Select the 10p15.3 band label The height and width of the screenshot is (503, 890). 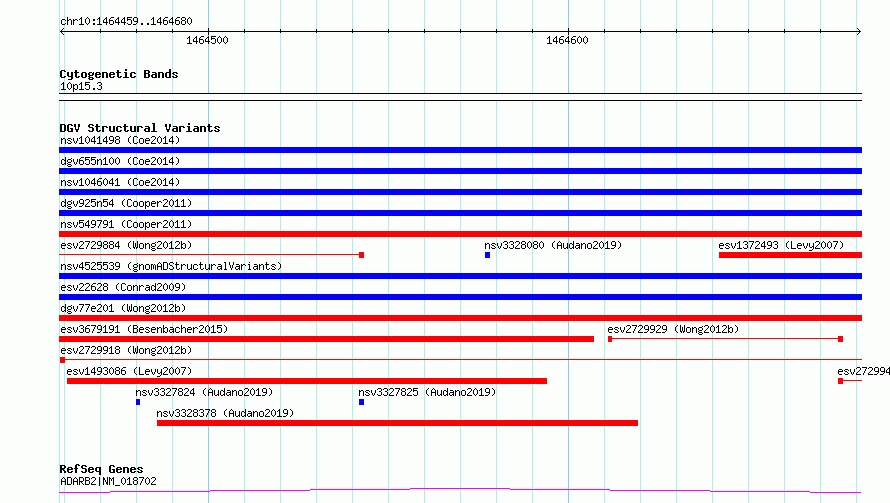coord(81,86)
